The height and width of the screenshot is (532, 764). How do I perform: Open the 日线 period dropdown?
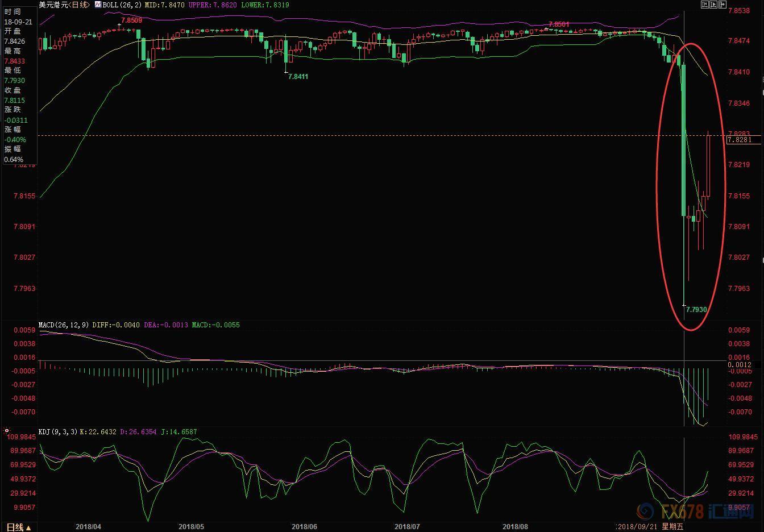19,527
